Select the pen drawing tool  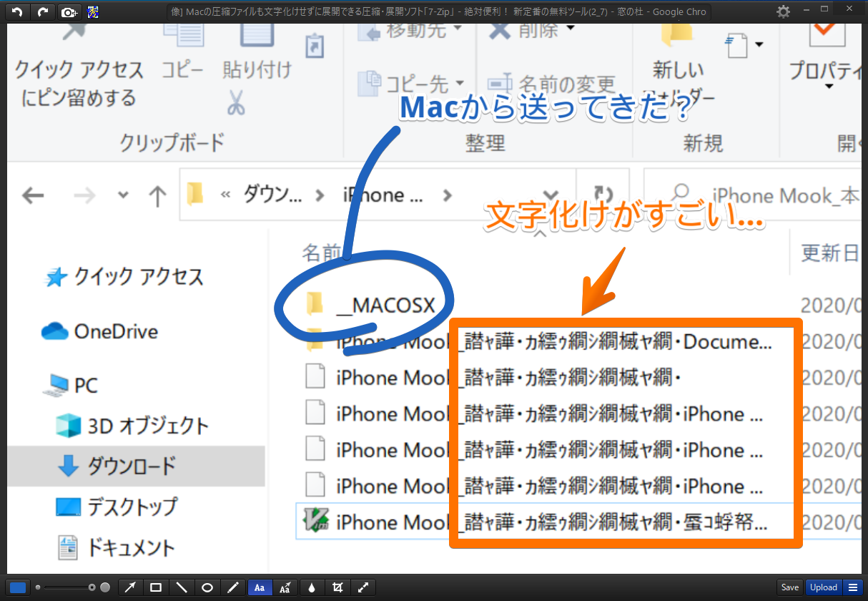232,587
